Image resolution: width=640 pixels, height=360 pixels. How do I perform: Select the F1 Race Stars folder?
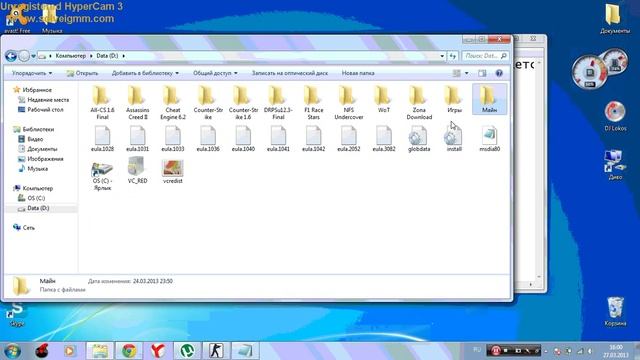pos(313,102)
